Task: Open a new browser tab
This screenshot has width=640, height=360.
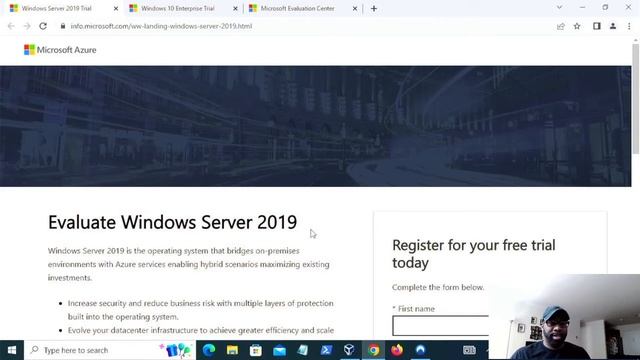Action: click(x=374, y=9)
